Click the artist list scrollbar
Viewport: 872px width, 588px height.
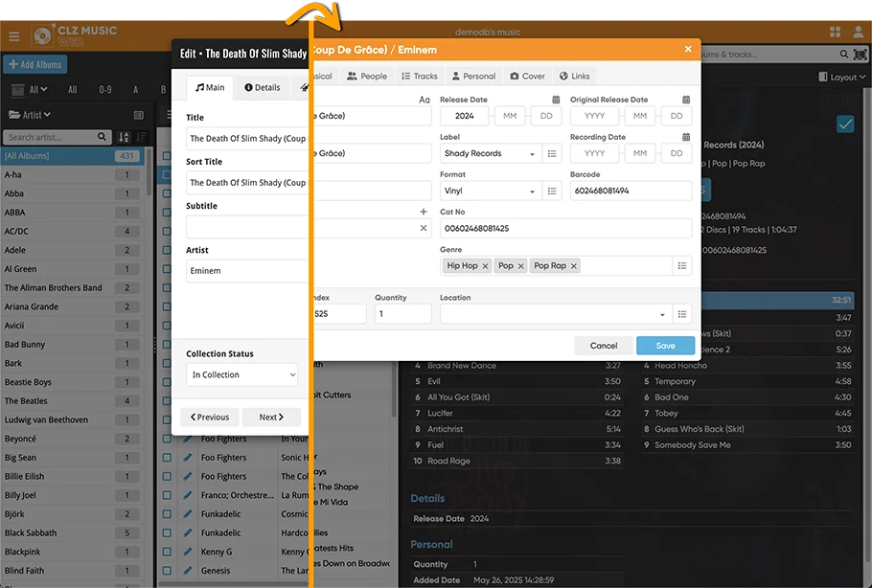149,172
